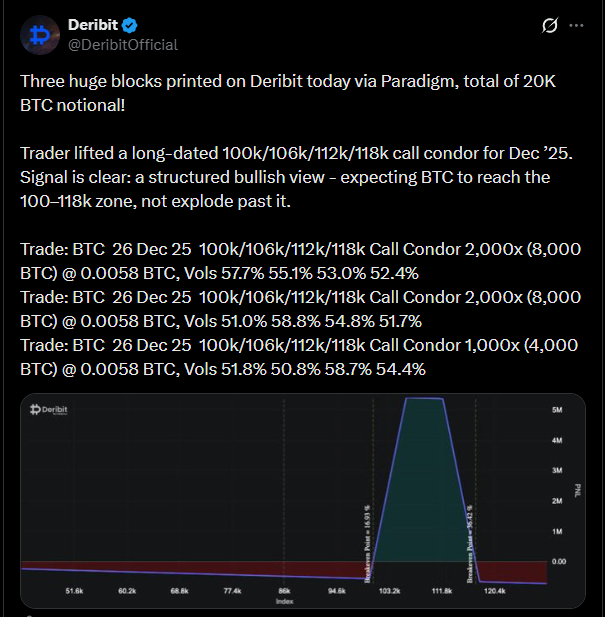Click the Grok explain-post icon

pos(548,26)
